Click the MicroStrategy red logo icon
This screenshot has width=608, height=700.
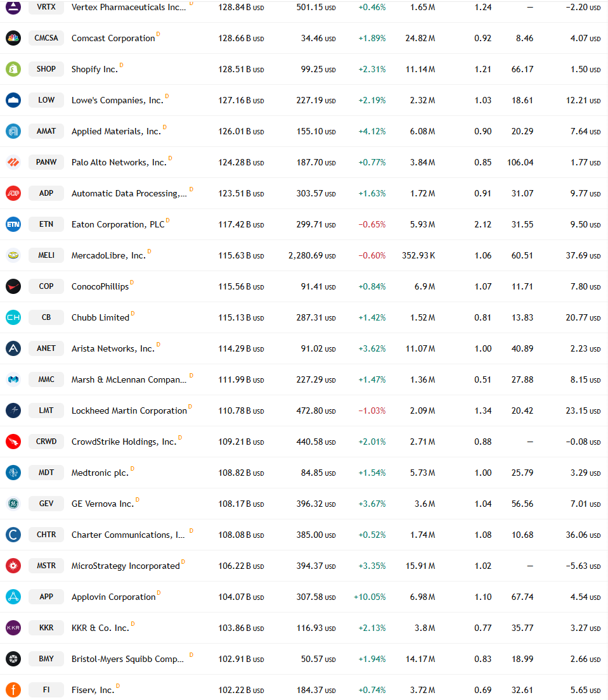point(13,566)
